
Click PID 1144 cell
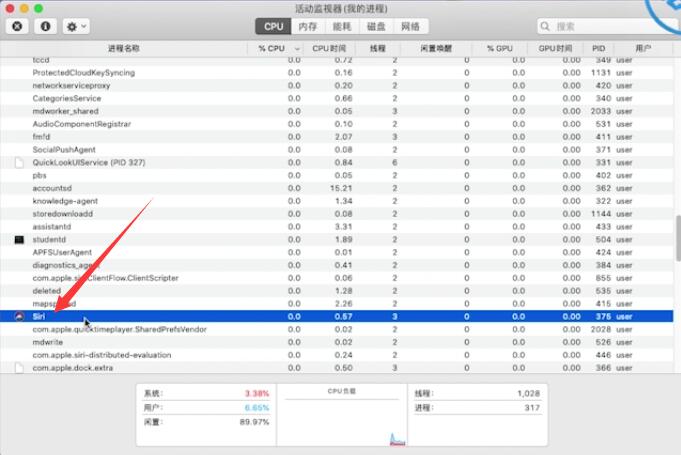tap(601, 214)
